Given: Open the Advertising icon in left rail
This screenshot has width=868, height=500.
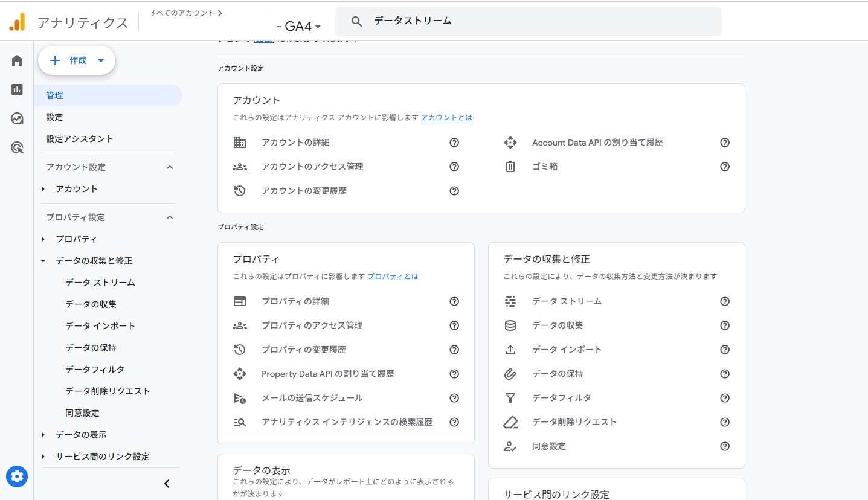Looking at the screenshot, I should [x=17, y=147].
